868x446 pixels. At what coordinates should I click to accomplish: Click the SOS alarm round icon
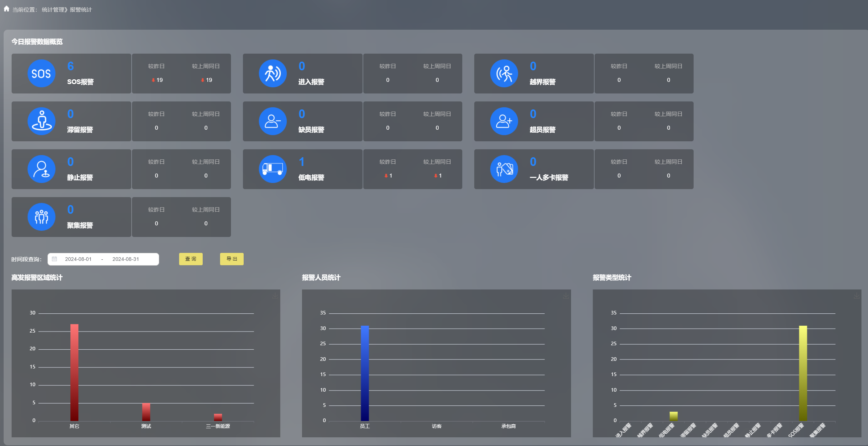point(41,74)
